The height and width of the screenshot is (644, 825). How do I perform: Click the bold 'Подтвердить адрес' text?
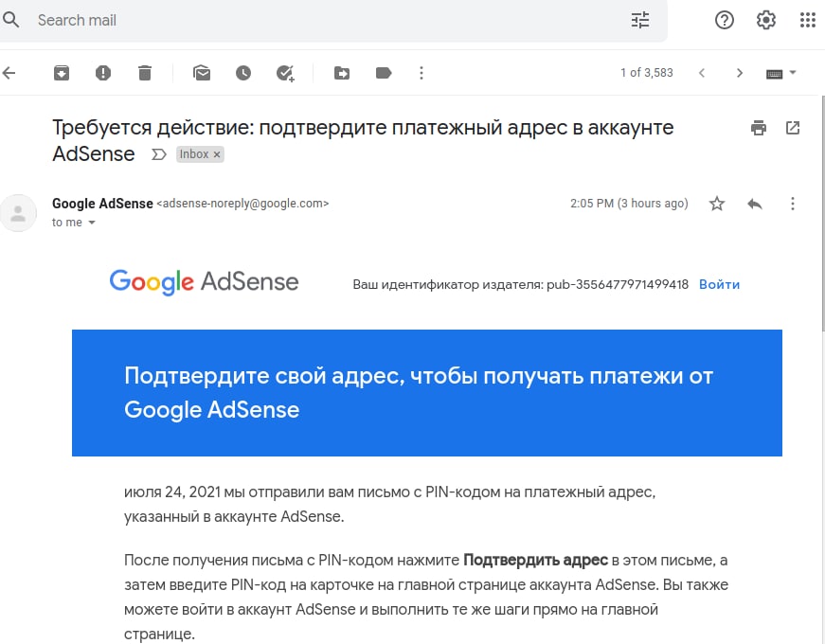[535, 560]
